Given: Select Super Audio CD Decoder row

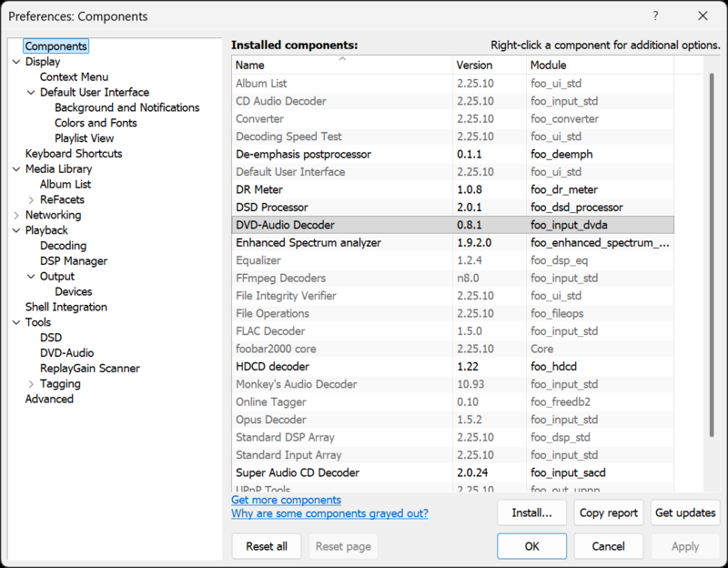Looking at the screenshot, I should point(452,472).
